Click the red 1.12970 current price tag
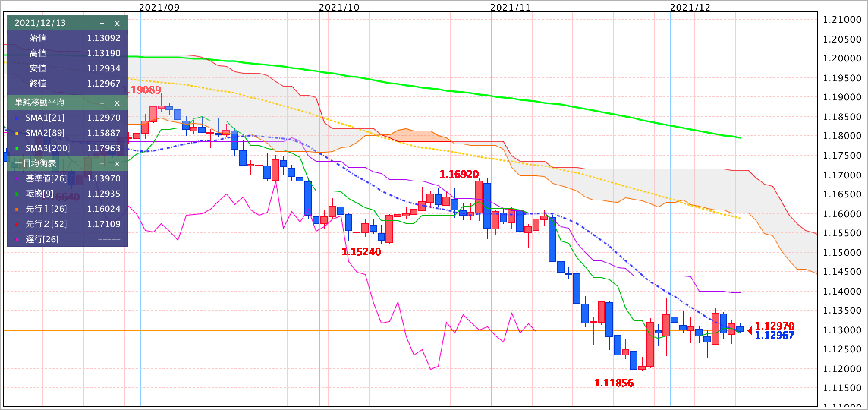This screenshot has width=868, height=410. pyautogui.click(x=775, y=326)
